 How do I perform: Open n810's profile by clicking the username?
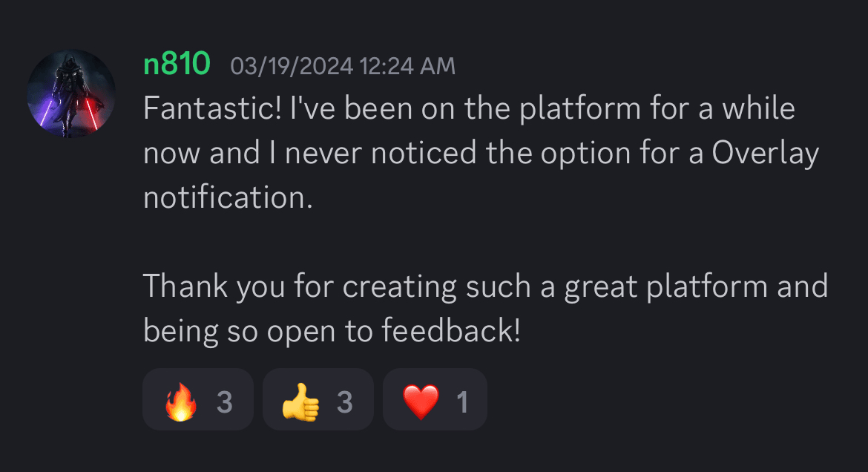point(175,65)
